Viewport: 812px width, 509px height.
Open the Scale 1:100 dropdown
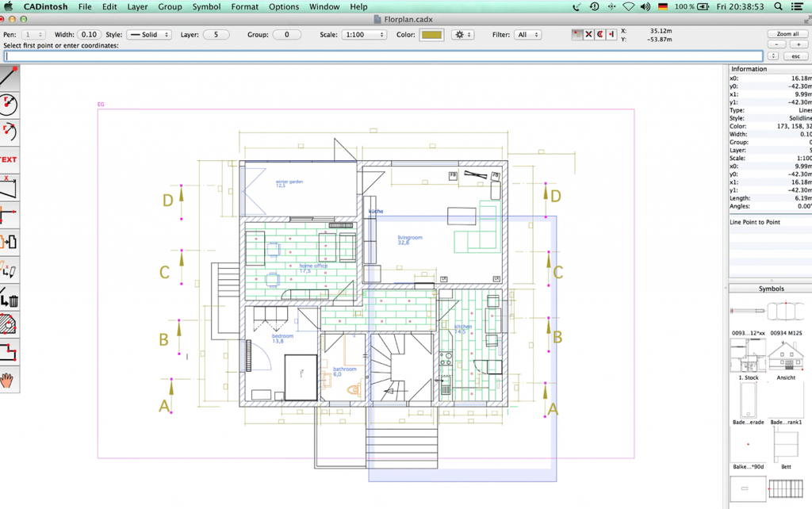point(365,35)
